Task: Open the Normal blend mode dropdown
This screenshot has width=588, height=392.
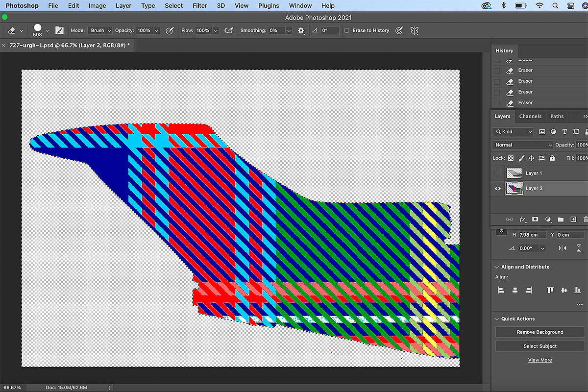Action: (523, 145)
